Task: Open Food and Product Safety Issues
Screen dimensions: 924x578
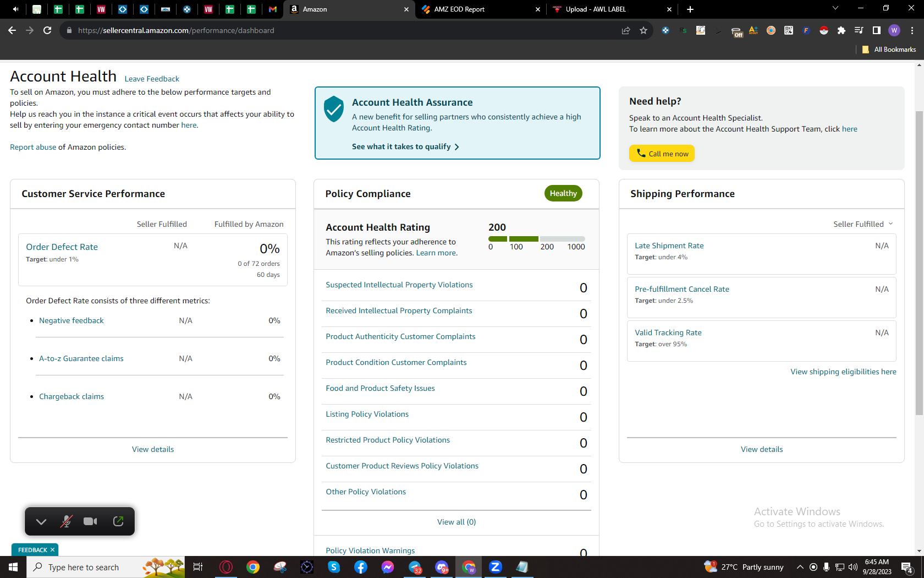Action: click(x=380, y=388)
